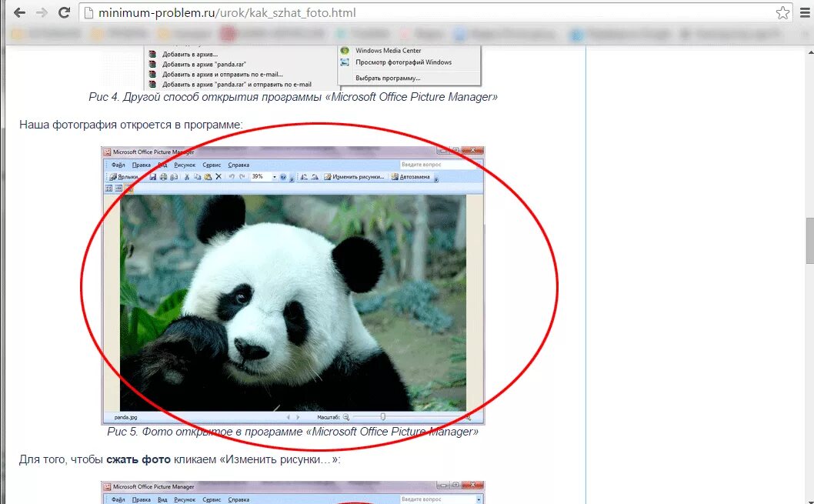Click the page scrollbar up arrow
The image size is (814, 504).
click(810, 52)
